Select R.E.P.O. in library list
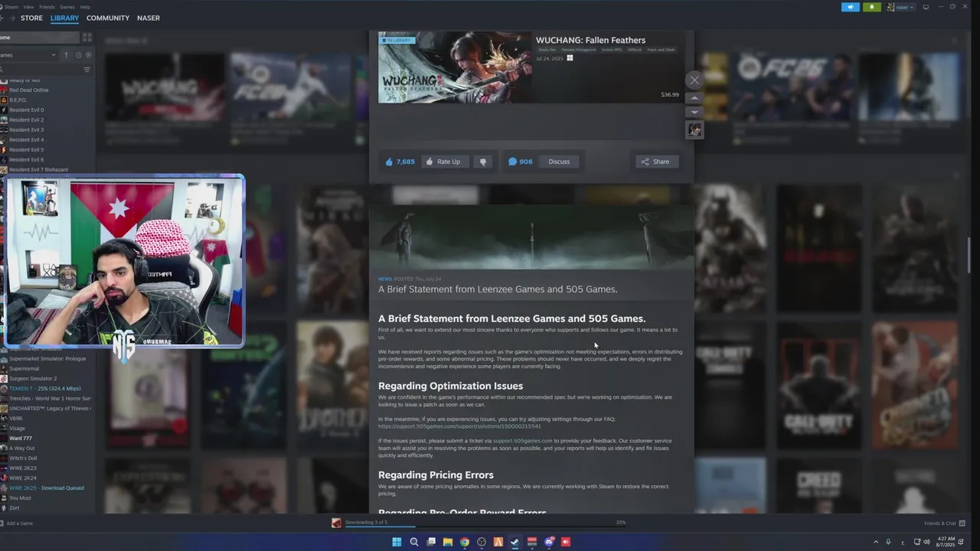Screen dimensions: 980x551 (x=18, y=100)
